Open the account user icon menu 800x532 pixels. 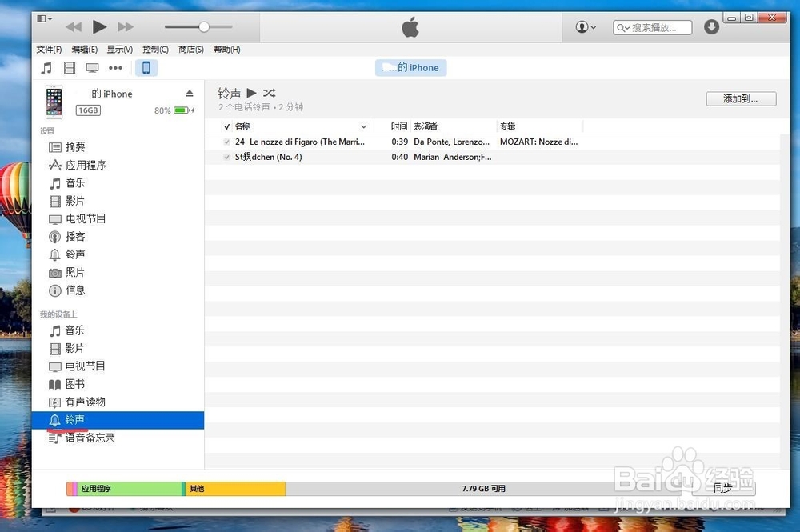pyautogui.click(x=586, y=27)
